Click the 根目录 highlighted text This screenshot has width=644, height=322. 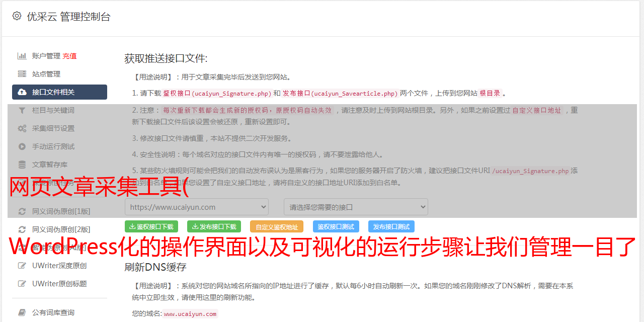490,93
